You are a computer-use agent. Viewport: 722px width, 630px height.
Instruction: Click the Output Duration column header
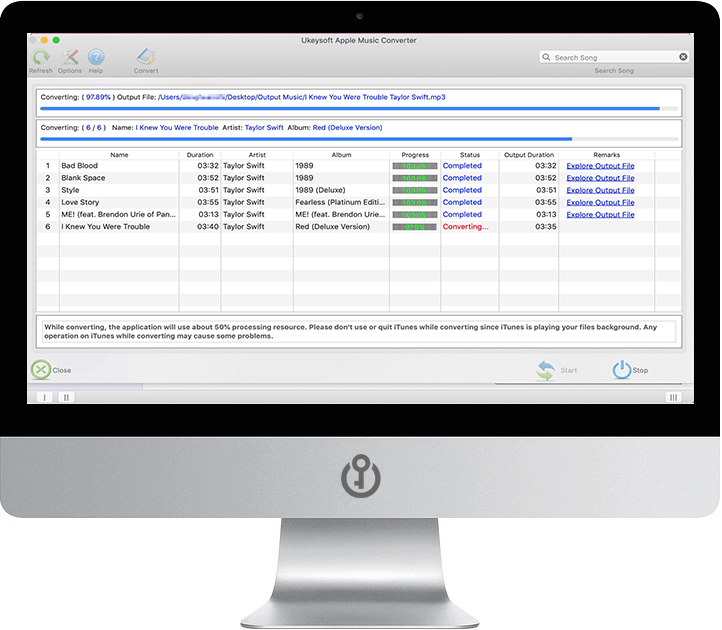click(x=529, y=155)
